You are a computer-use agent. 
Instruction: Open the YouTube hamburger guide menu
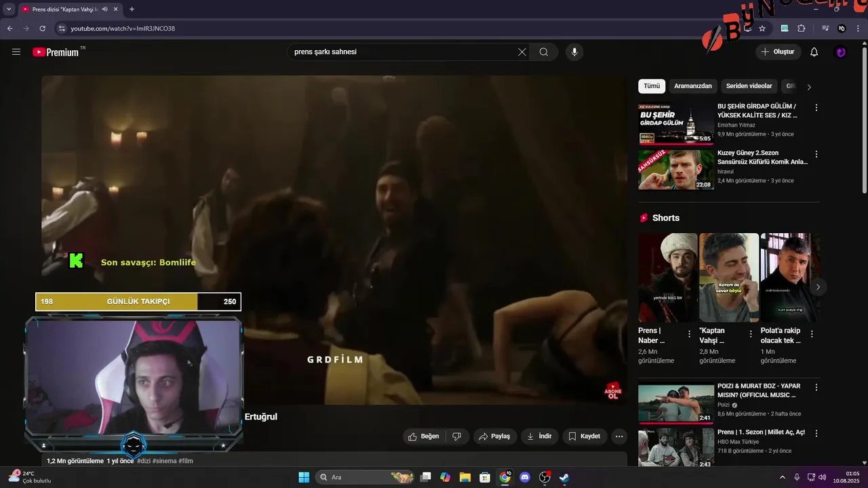[x=16, y=52]
